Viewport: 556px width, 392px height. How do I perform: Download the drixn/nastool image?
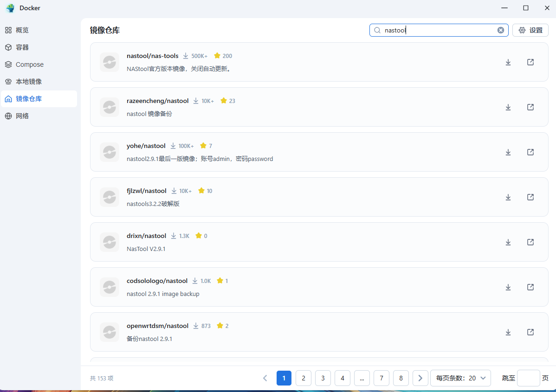click(508, 243)
